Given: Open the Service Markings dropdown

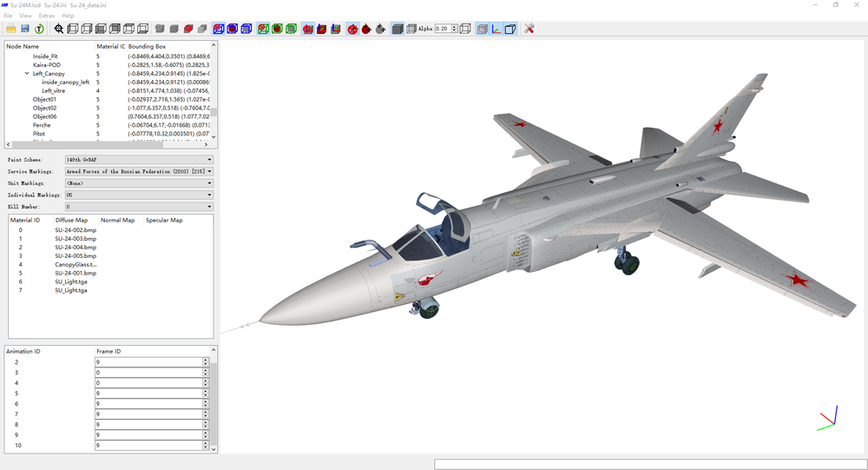Looking at the screenshot, I should point(139,171).
